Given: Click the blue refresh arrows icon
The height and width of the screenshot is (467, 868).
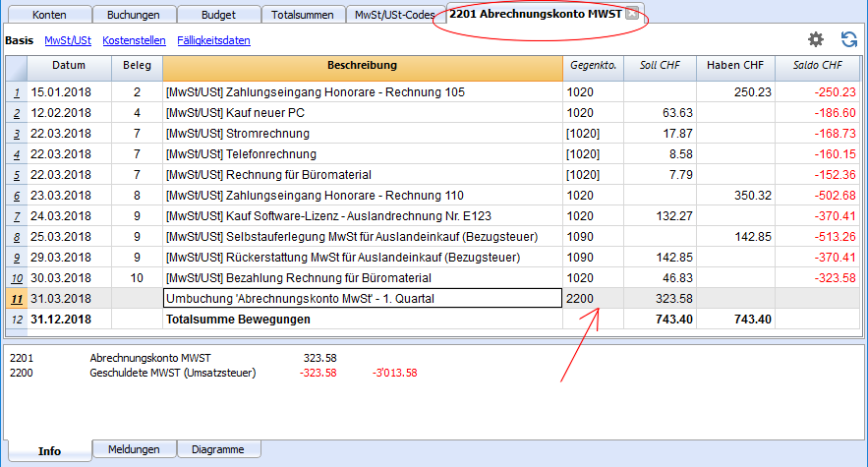Looking at the screenshot, I should 848,40.
